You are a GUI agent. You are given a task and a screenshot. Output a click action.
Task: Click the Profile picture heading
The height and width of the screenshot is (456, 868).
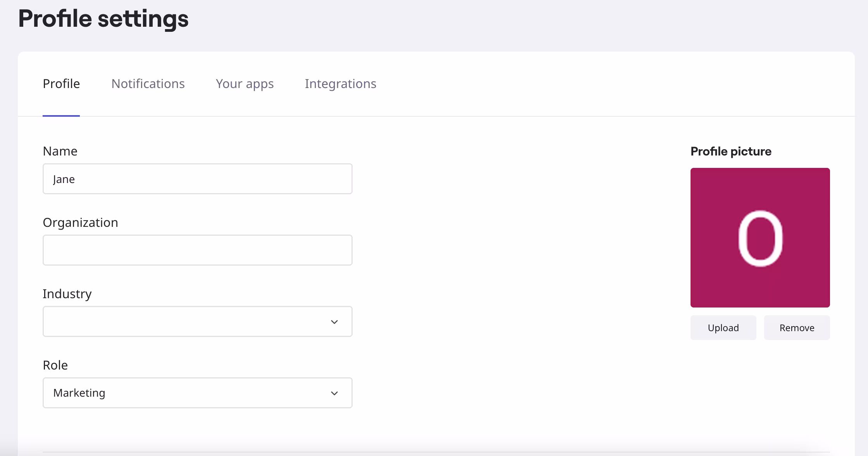731,151
